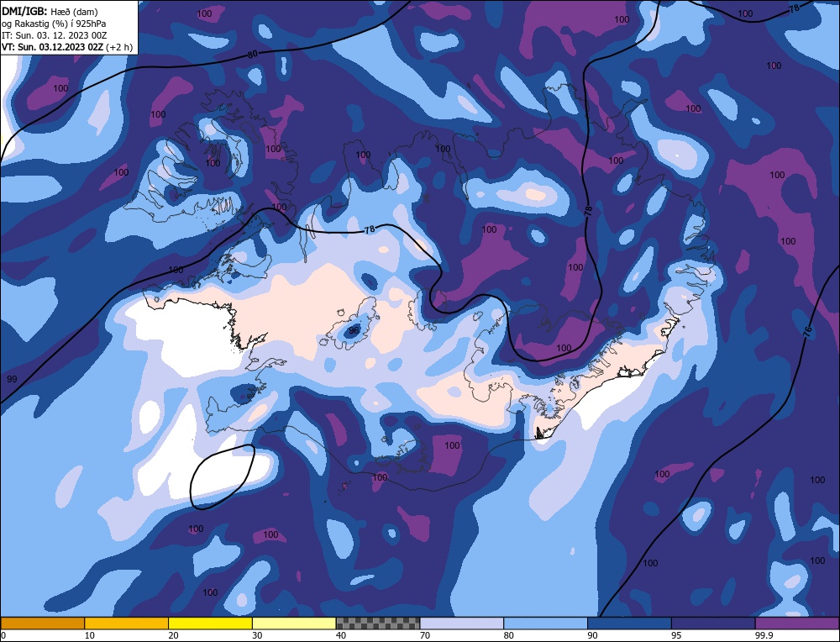Select the bright yellow 20–30 legend swatch
The height and width of the screenshot is (642, 840).
(x=210, y=623)
